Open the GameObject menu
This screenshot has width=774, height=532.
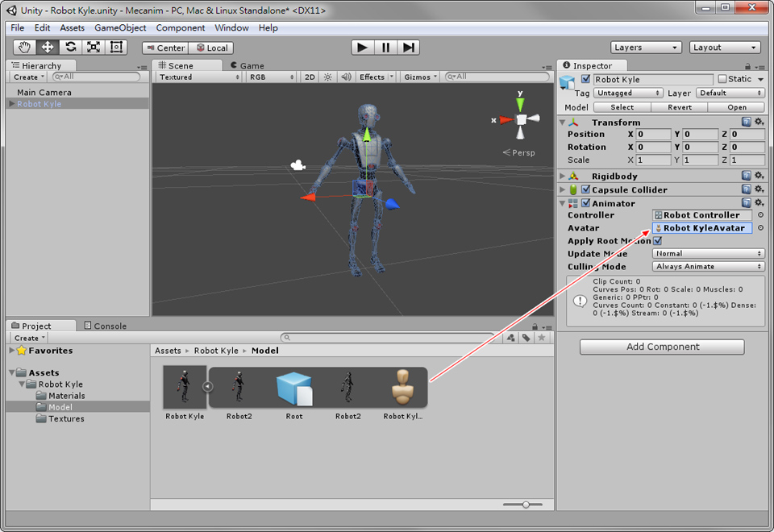(123, 27)
